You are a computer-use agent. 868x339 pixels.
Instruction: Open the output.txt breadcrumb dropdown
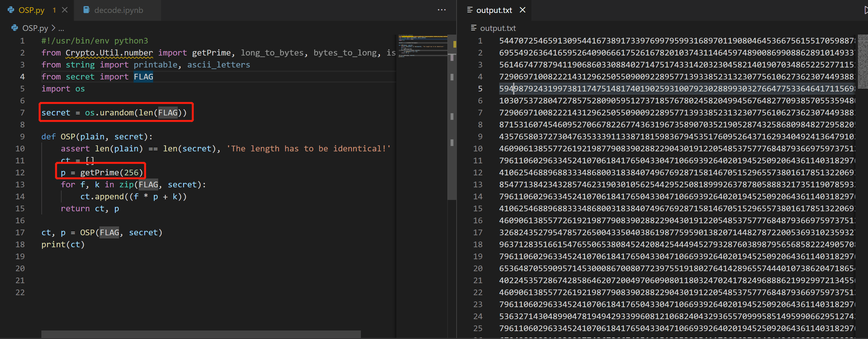pos(498,28)
